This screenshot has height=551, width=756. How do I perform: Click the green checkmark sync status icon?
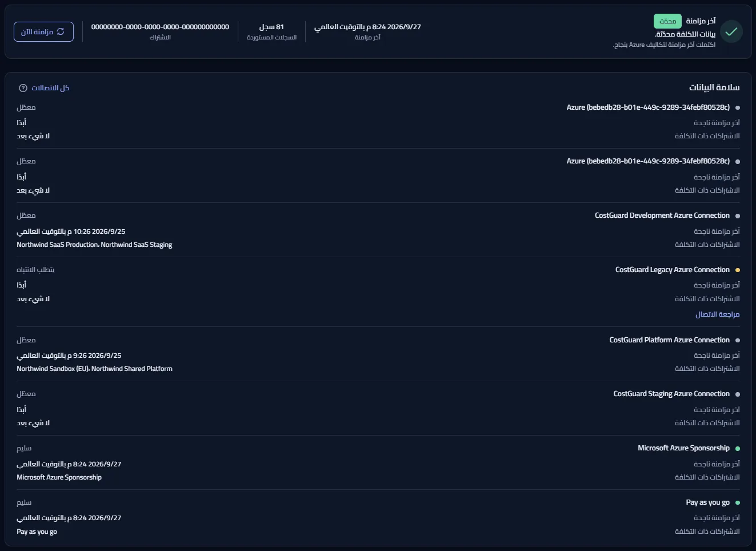[731, 32]
